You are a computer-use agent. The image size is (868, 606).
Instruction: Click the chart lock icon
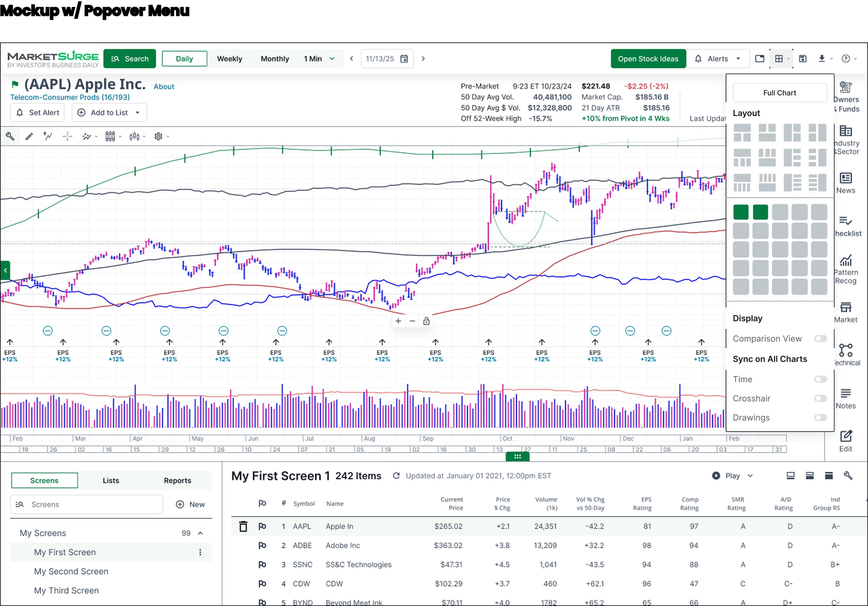click(x=426, y=321)
